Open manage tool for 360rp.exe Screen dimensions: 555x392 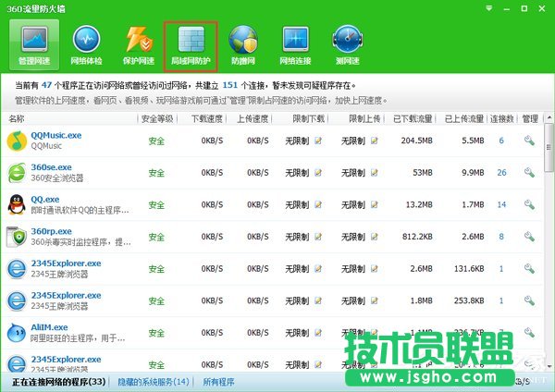point(529,237)
